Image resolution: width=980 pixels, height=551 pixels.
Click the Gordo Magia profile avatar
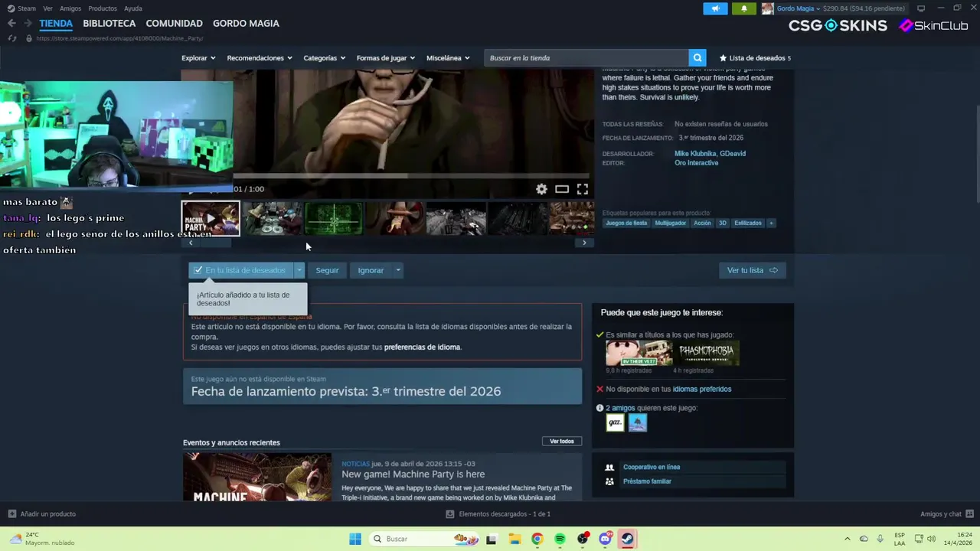(x=767, y=8)
